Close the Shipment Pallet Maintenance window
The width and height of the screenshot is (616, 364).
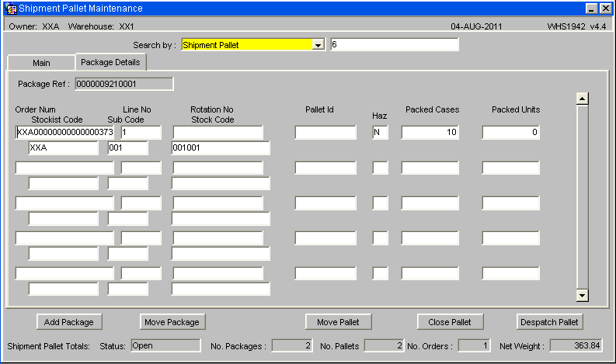(x=605, y=9)
